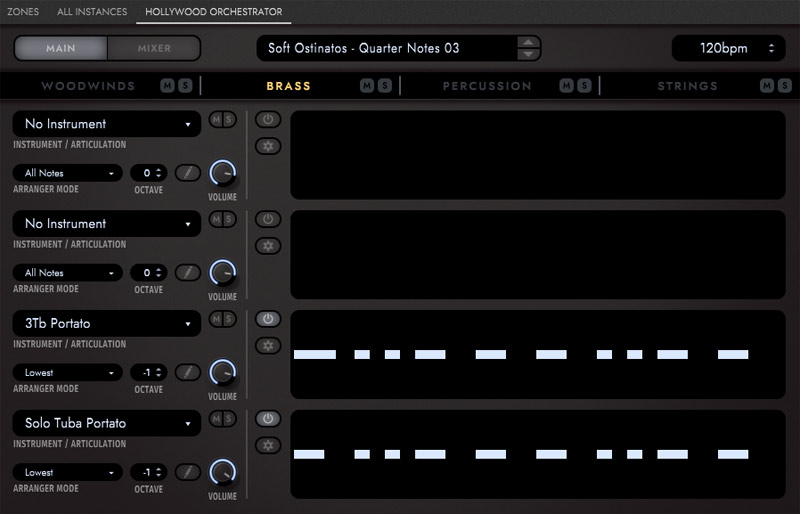Image resolution: width=800 pixels, height=514 pixels.
Task: Click the pencil edit icon for Solo Tuba Portato
Action: pos(188,472)
